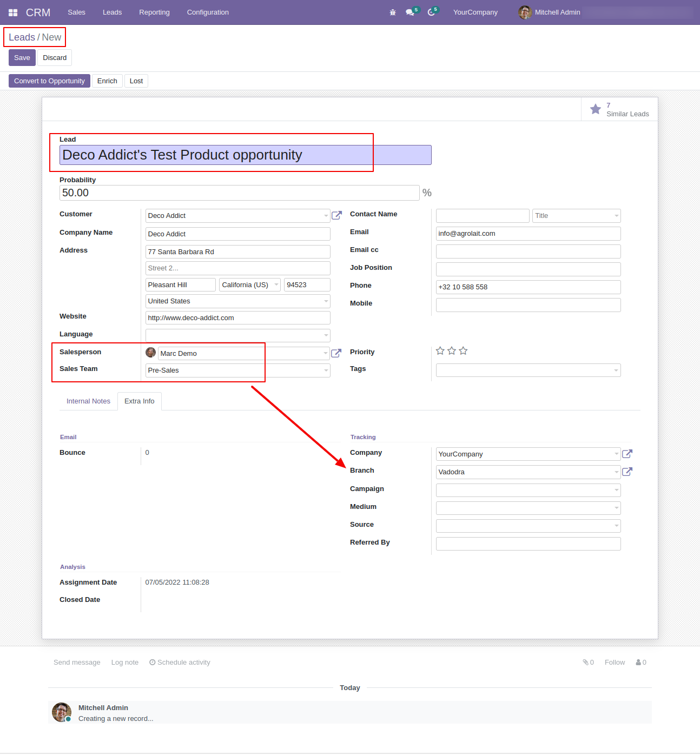Click Log note in chatter
This screenshot has width=700, height=755.
pyautogui.click(x=125, y=663)
